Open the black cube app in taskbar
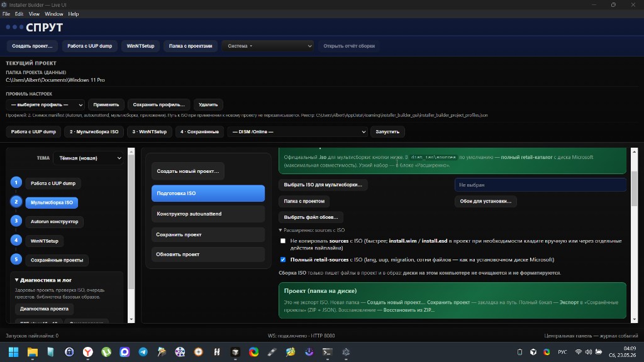 [x=235, y=352]
